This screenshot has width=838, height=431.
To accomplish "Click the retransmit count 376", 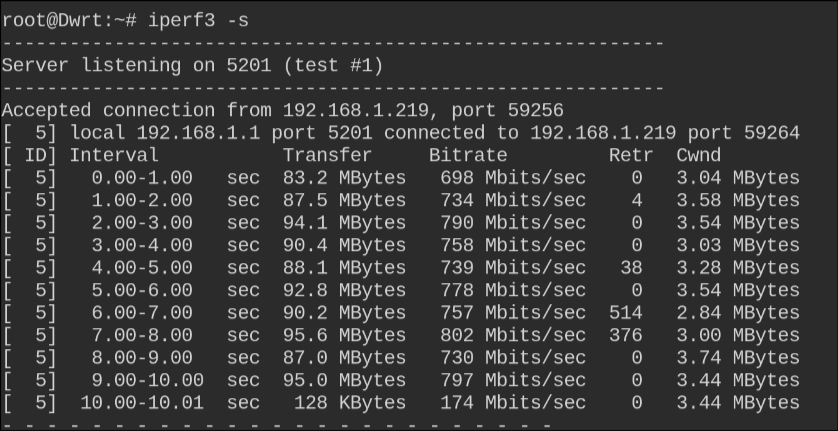I will [625, 336].
